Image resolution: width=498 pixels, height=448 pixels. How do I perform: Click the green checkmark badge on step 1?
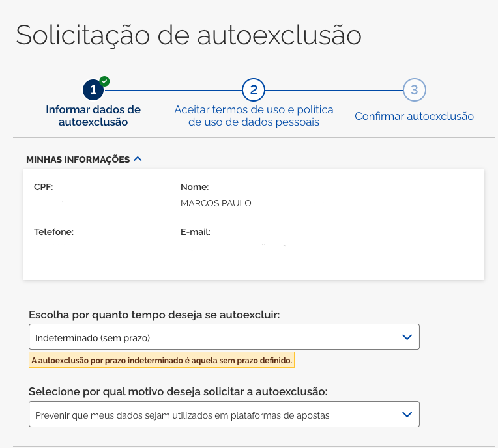(104, 81)
